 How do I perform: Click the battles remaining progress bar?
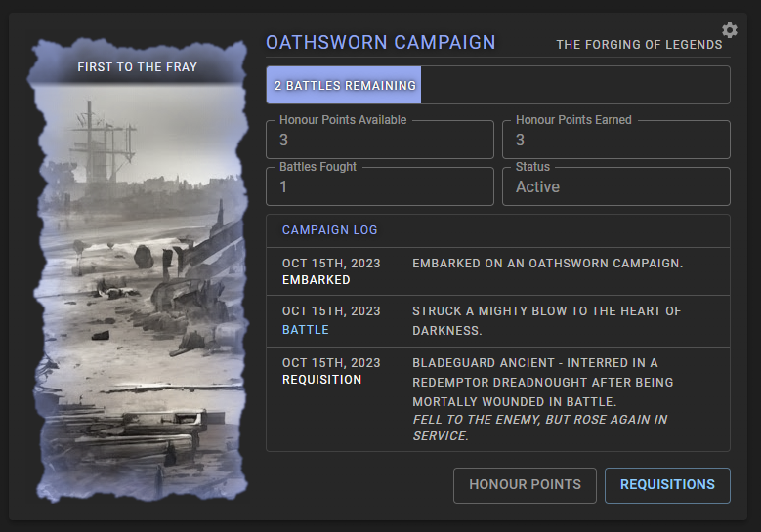tap(497, 85)
